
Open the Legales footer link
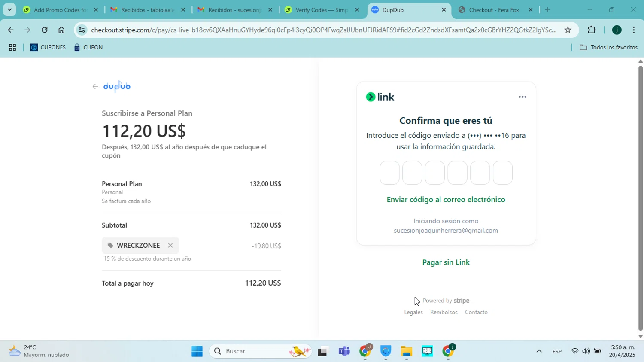point(413,313)
